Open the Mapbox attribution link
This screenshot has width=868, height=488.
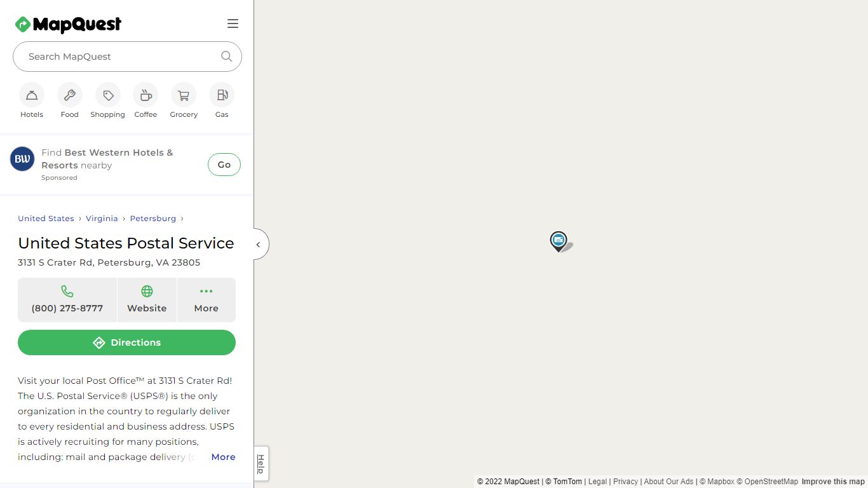coord(717,482)
